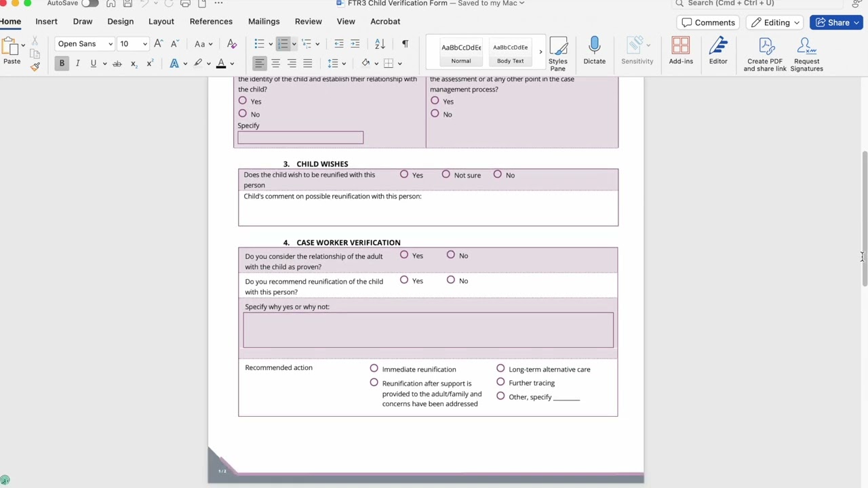This screenshot has width=868, height=488.
Task: Align text left
Action: (x=259, y=63)
